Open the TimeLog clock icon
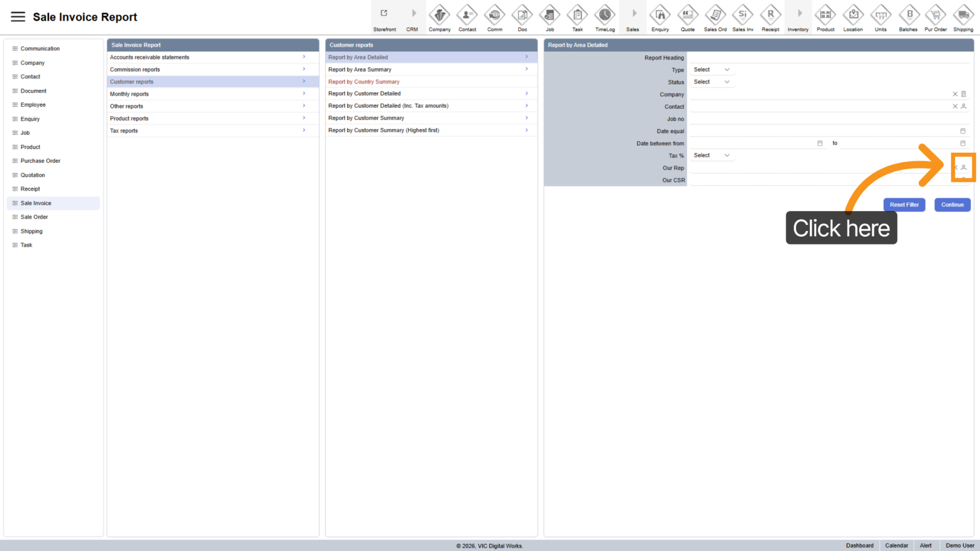Screen dimensions: 980x551 point(605,15)
